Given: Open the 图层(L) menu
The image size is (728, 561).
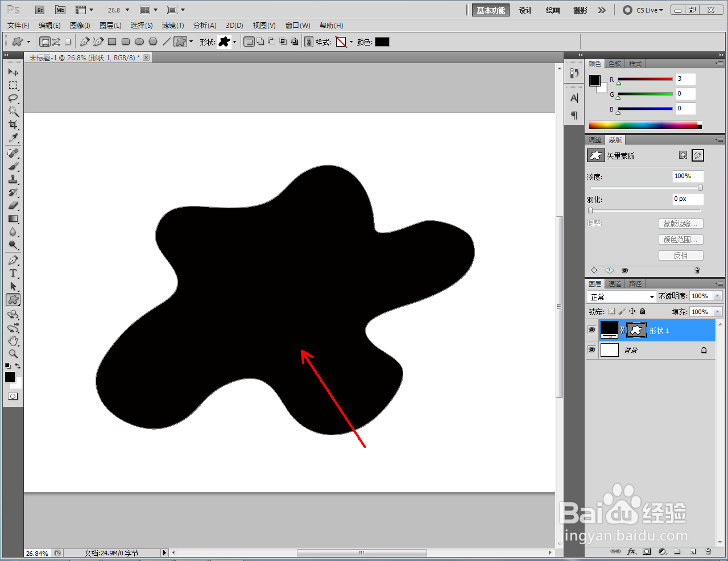Looking at the screenshot, I should 110,25.
